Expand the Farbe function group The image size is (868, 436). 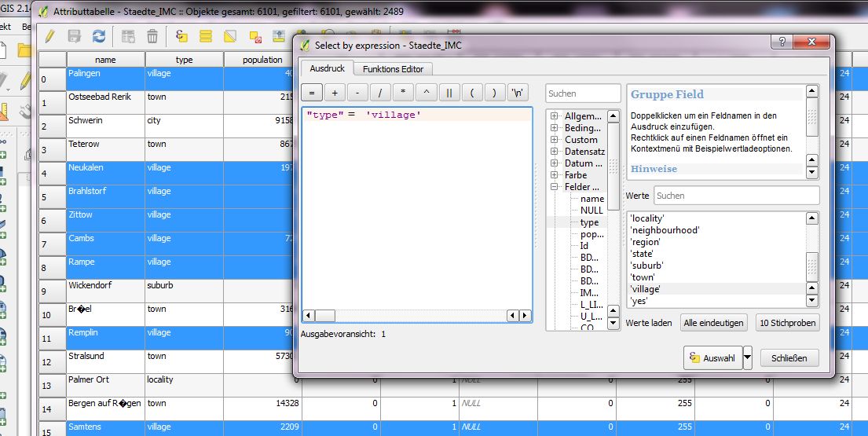pyautogui.click(x=555, y=175)
